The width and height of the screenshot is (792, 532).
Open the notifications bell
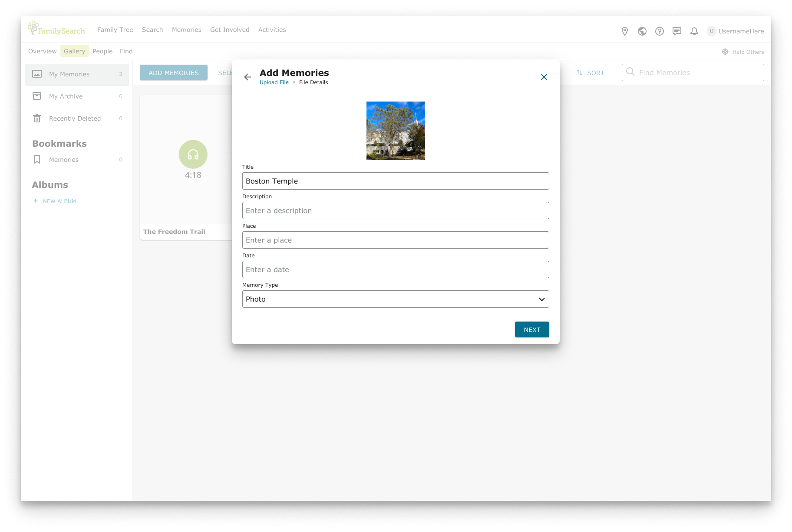pos(694,31)
